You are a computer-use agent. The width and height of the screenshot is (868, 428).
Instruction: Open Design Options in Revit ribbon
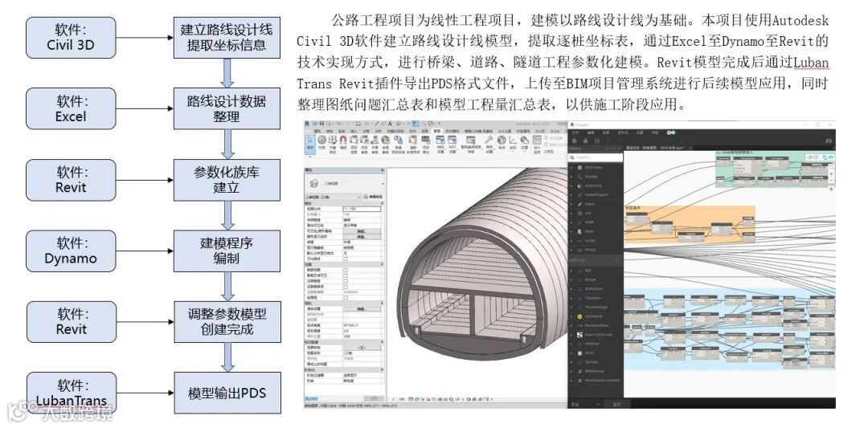pyautogui.click(x=537, y=145)
